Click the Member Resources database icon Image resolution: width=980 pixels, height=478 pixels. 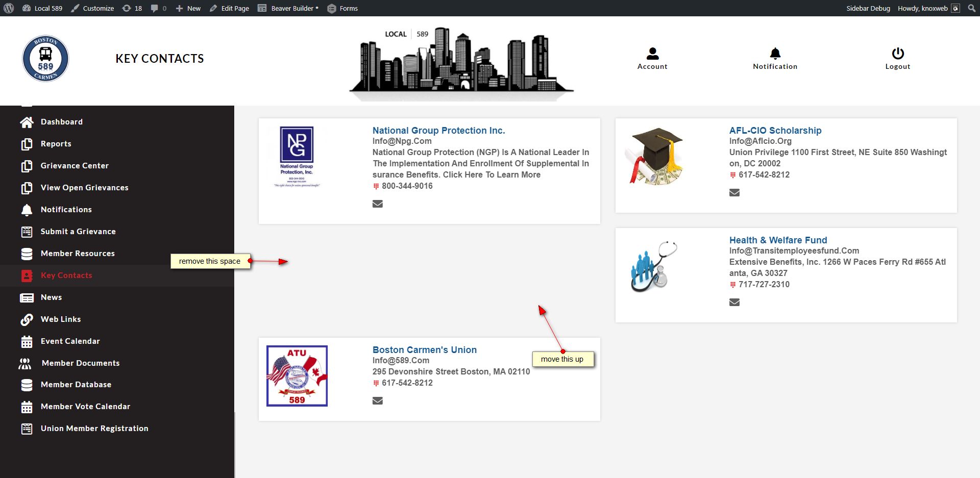pos(27,254)
